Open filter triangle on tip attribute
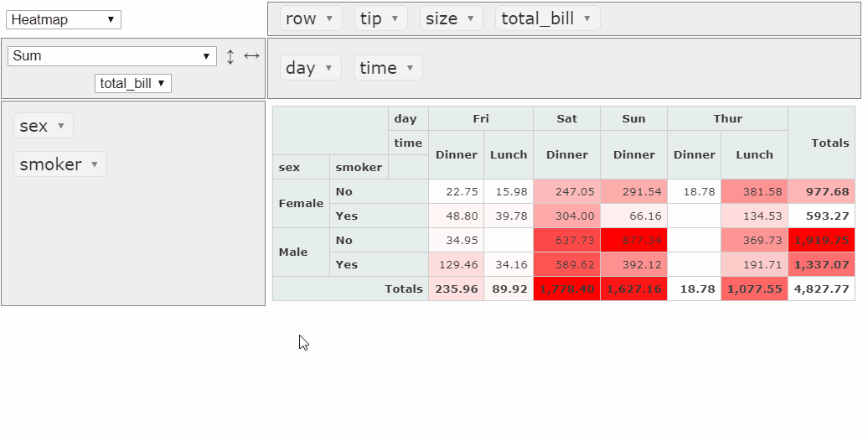 (395, 18)
